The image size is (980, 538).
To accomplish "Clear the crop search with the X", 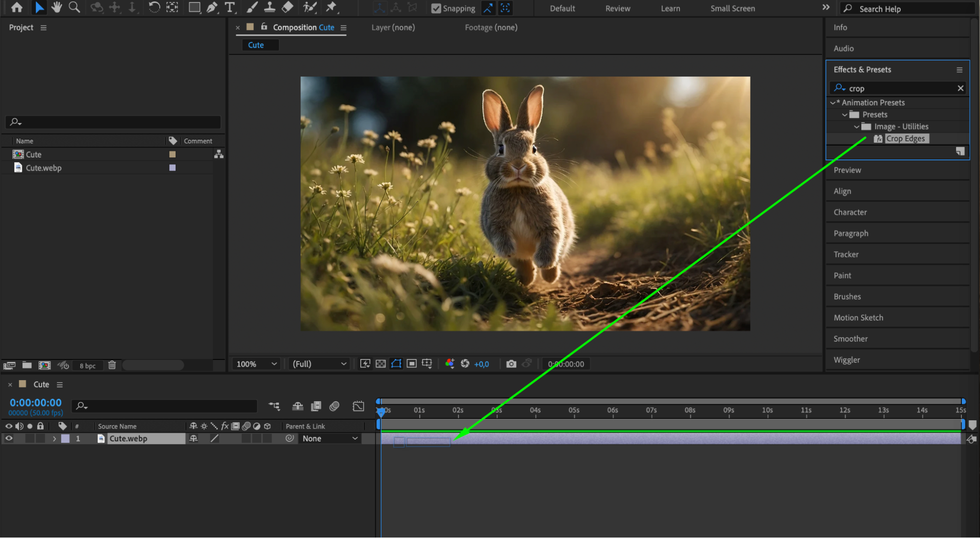I will [x=960, y=88].
